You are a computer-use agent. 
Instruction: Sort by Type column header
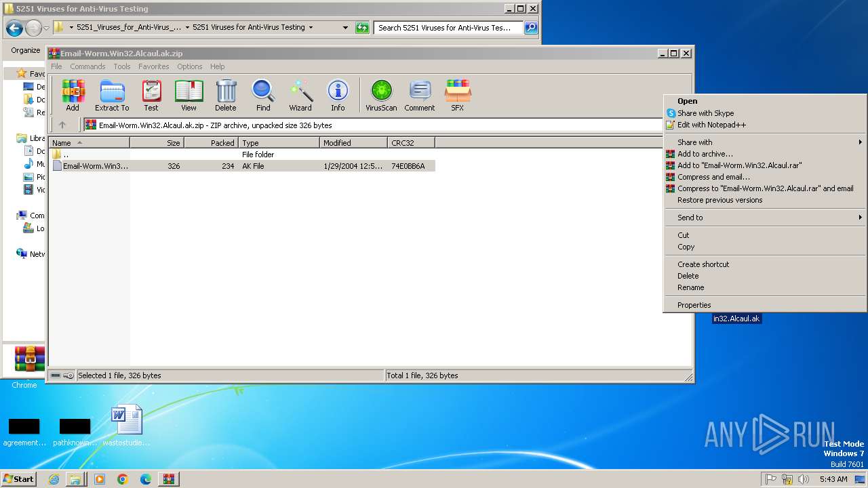279,143
